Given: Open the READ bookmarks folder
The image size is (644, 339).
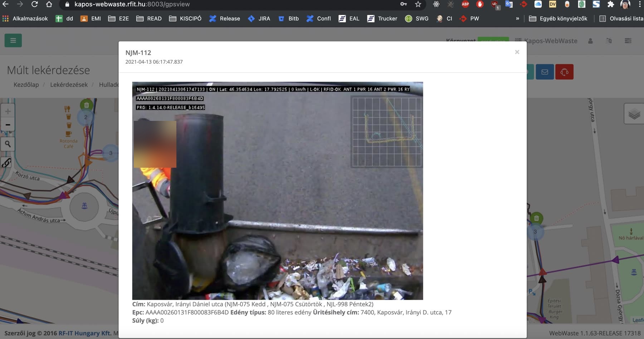Looking at the screenshot, I should [149, 19].
